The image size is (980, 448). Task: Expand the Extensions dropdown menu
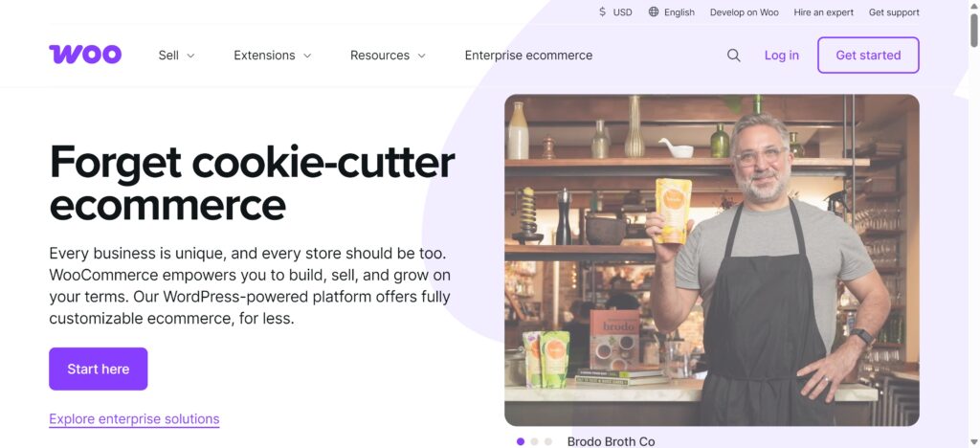point(273,56)
